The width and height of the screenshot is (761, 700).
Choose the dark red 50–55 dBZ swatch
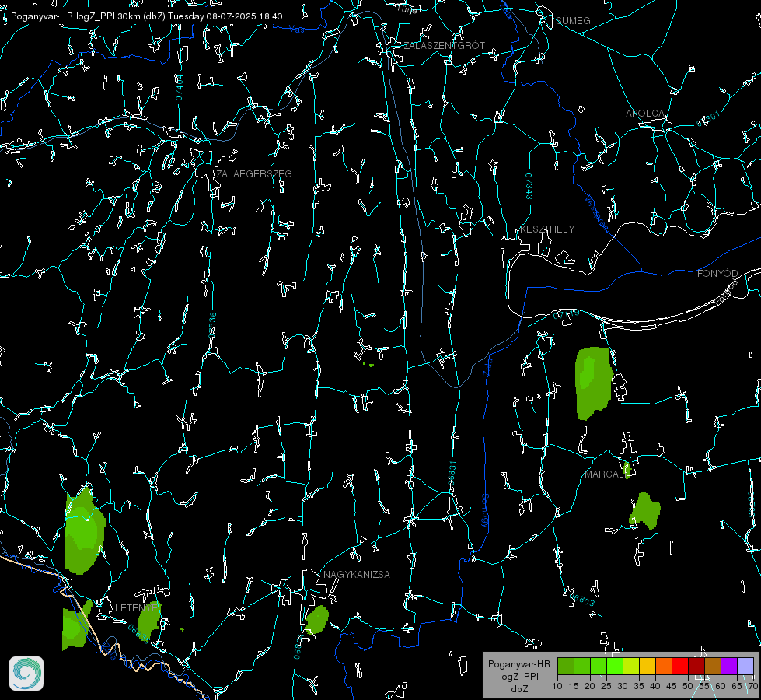click(x=696, y=666)
